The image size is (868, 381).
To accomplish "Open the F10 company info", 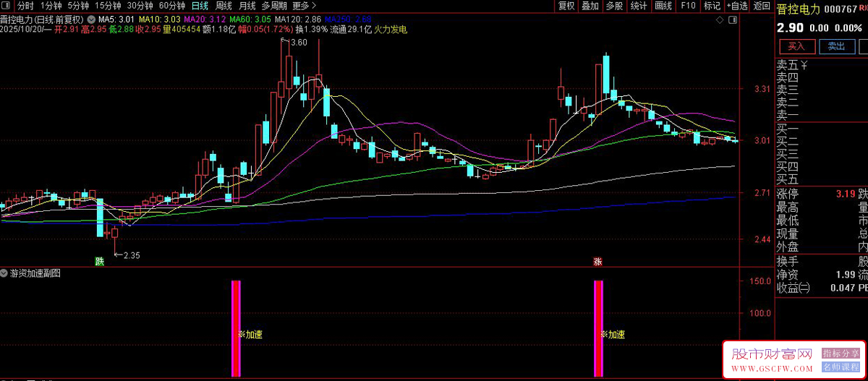I will [689, 6].
